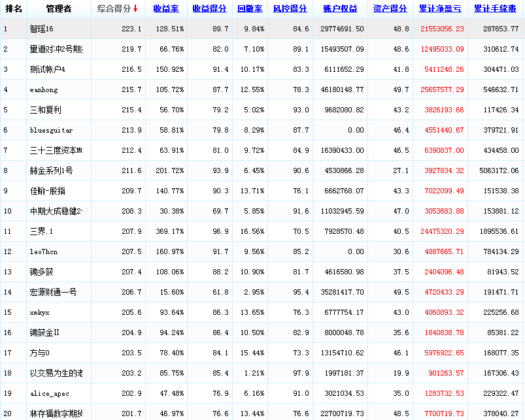This screenshot has width=525, height=420.
Task: Select the 三和复利 manager row
Action: coord(46,110)
